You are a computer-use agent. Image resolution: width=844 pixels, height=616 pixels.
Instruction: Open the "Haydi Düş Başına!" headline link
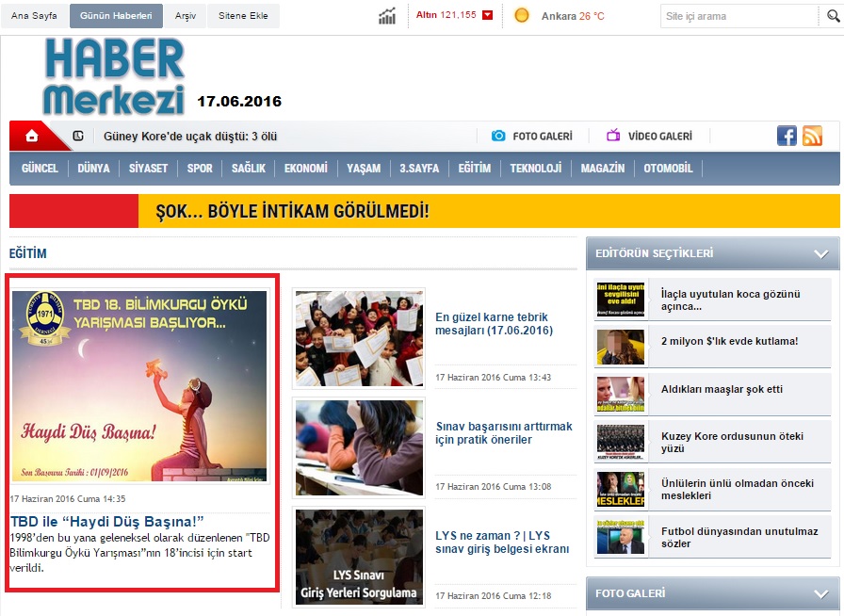pyautogui.click(x=107, y=521)
